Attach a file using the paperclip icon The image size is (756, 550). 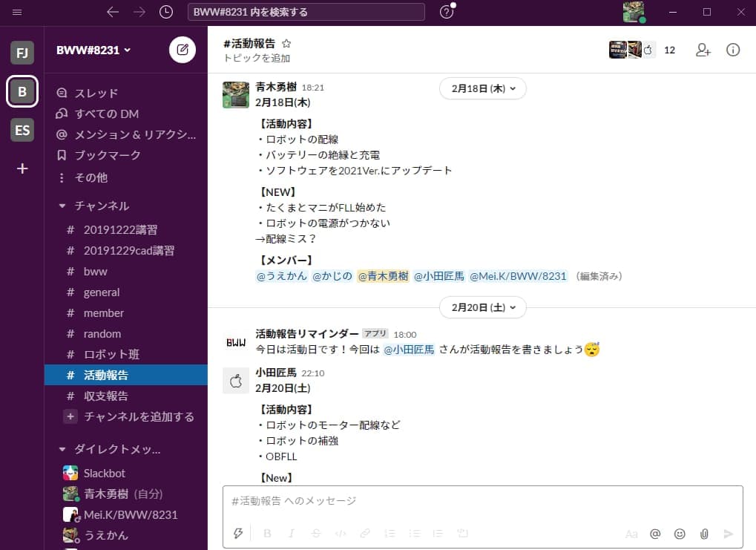pyautogui.click(x=703, y=534)
